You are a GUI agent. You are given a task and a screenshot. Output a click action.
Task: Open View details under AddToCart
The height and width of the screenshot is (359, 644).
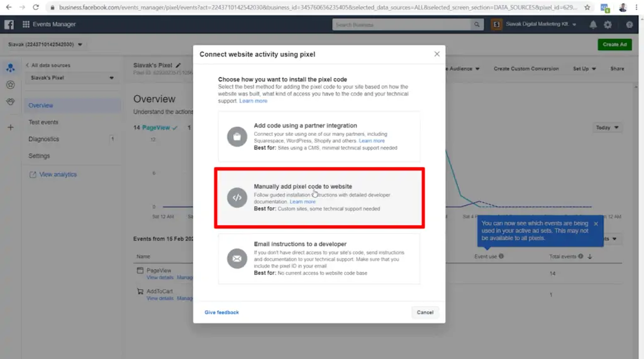(x=160, y=298)
